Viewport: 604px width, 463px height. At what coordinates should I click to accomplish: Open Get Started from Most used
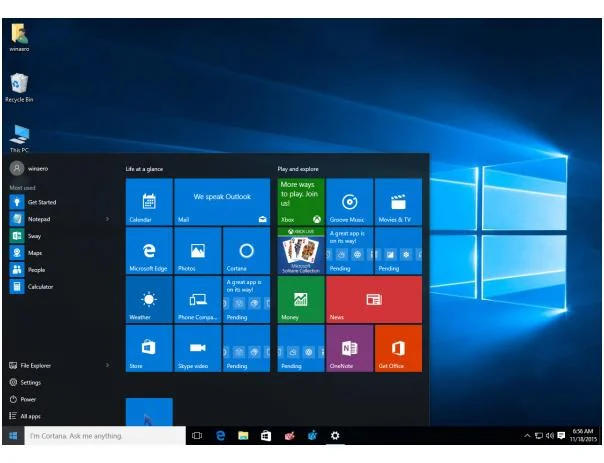pos(60,202)
